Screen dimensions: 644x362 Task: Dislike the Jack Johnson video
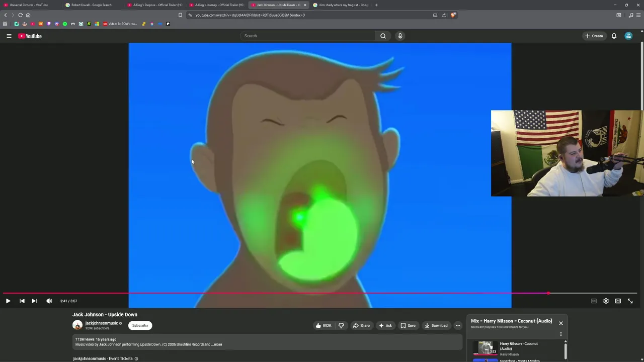341,325
